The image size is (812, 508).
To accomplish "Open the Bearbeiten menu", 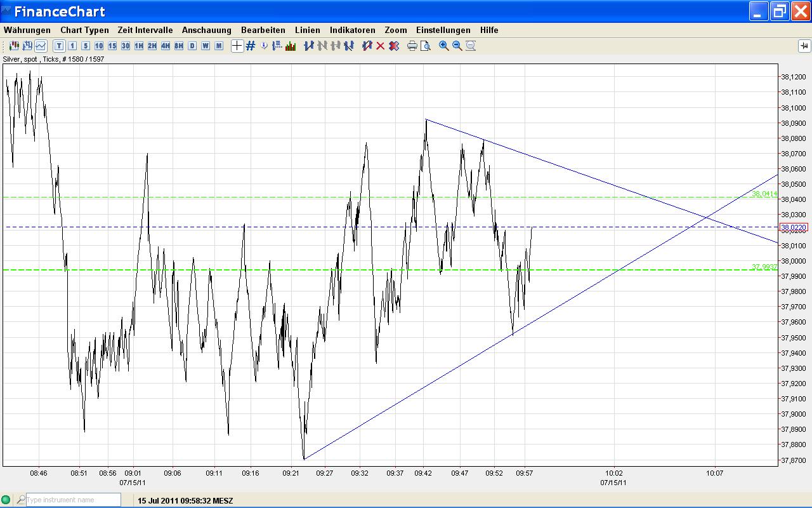I will tap(263, 30).
